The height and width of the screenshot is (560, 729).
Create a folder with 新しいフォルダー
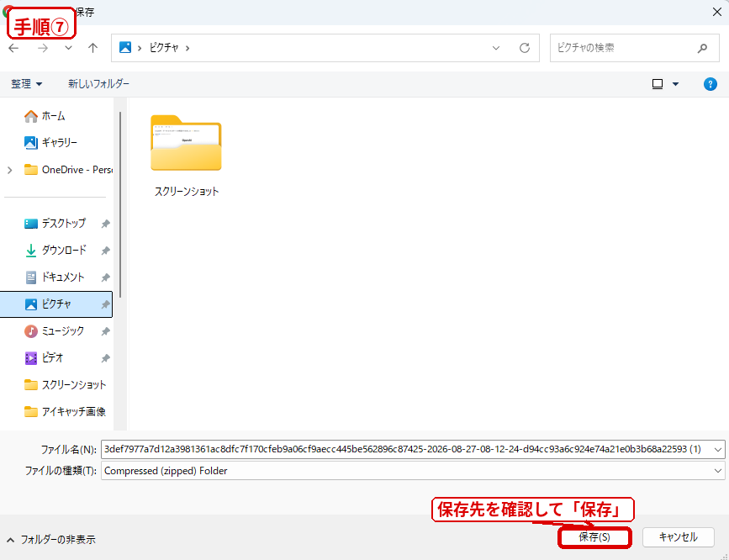point(98,84)
